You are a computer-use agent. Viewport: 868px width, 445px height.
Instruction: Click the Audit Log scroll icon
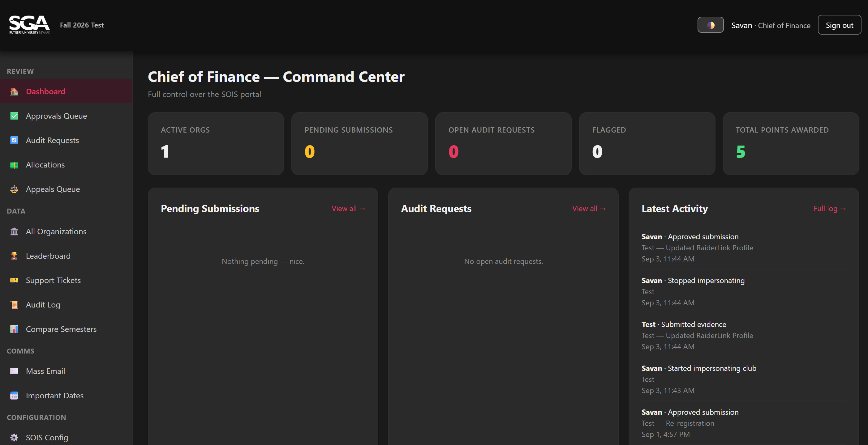click(14, 305)
